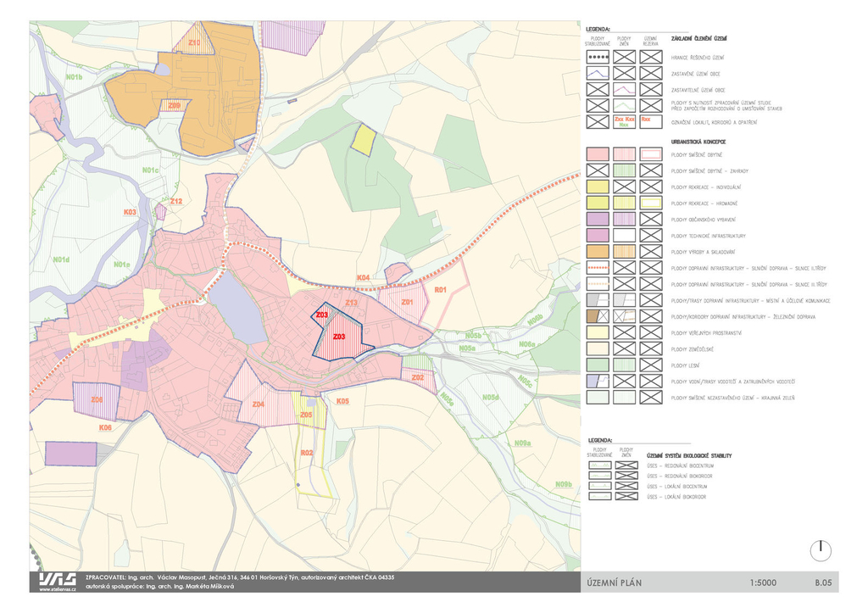Click the 'ÚZEMNÍ PLÁN' title text
The height and width of the screenshot is (613, 868).
615,583
